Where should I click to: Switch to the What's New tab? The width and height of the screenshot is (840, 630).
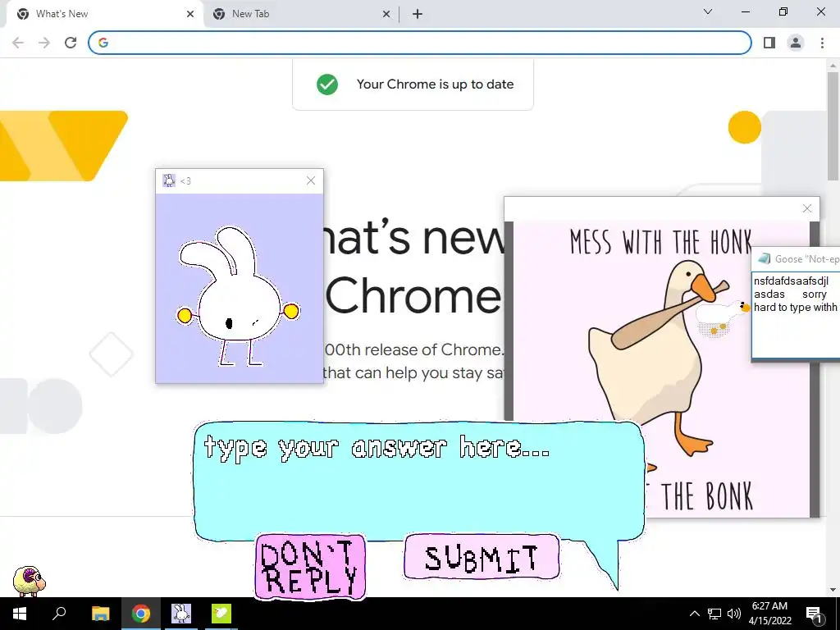(x=106, y=14)
